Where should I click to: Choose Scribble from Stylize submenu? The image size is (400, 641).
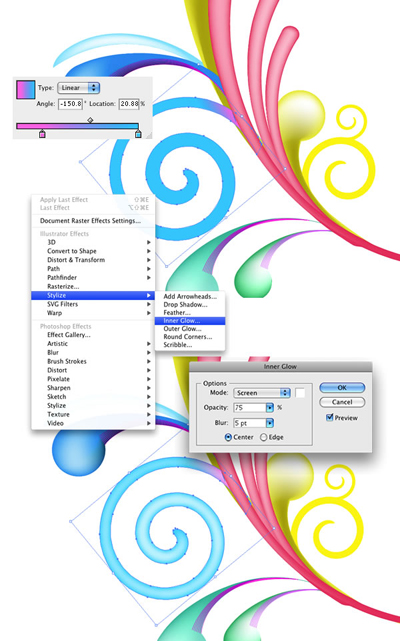coord(190,345)
